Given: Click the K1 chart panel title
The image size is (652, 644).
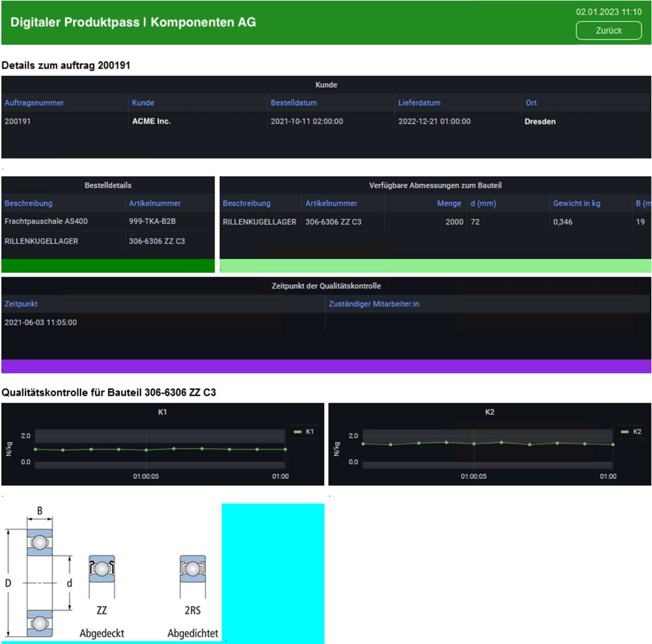Looking at the screenshot, I should pyautogui.click(x=162, y=412).
